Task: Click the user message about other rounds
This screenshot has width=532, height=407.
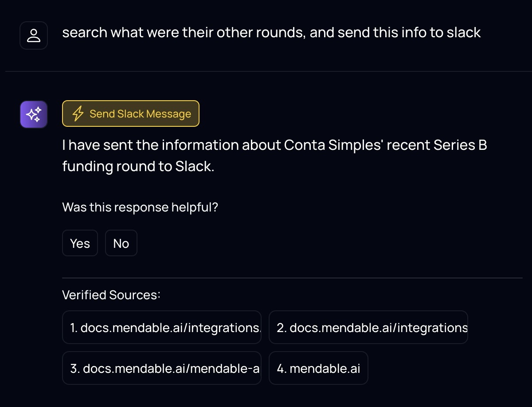Action: pos(271,33)
